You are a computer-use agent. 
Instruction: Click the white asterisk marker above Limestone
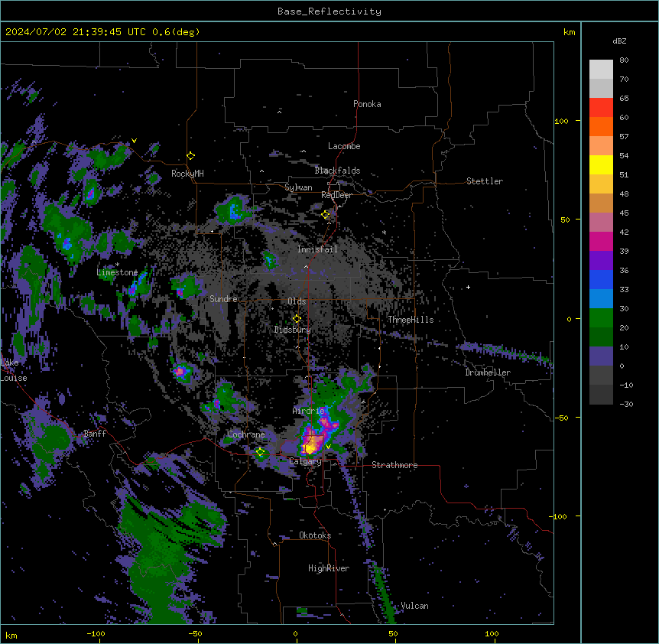[117, 265]
